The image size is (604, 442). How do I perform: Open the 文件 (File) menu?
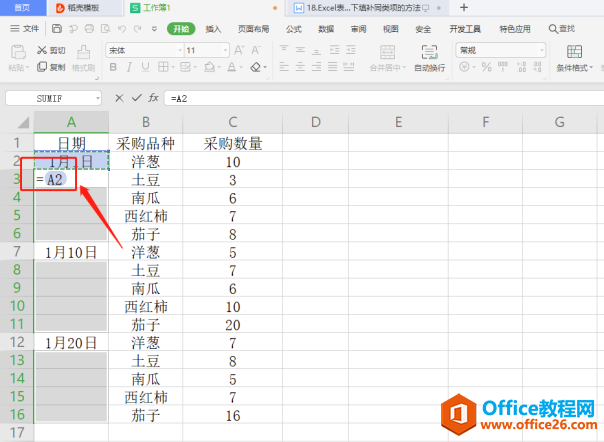25,29
